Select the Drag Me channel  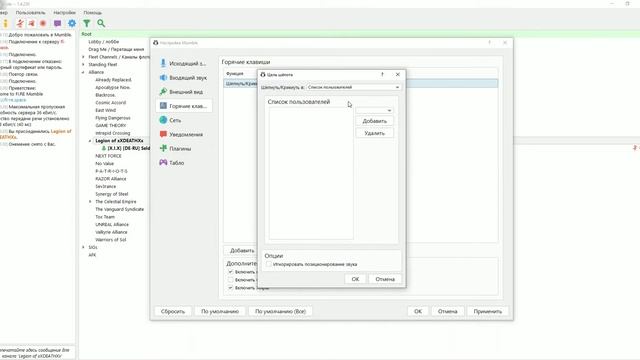116,49
